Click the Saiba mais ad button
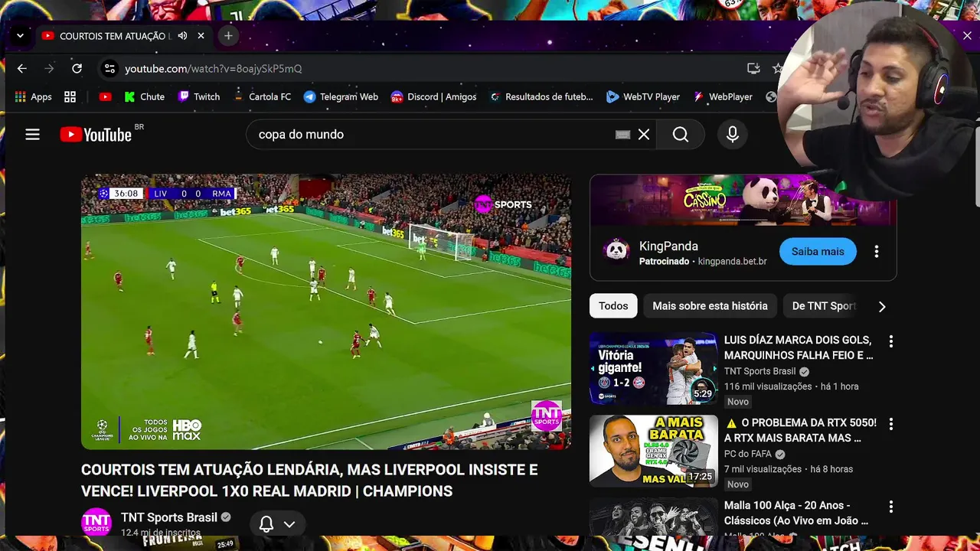Screen dimensions: 980x551 tap(818, 252)
